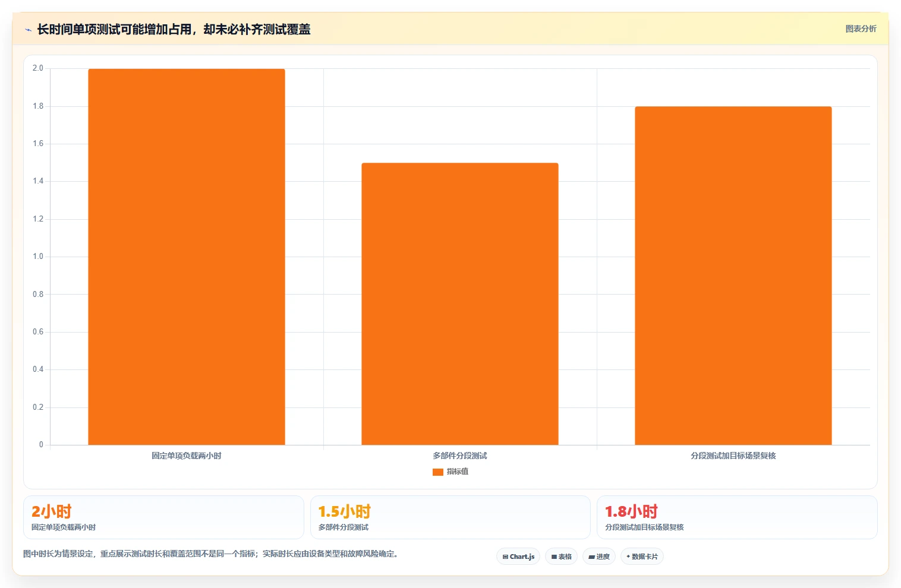Click the 多部件分段测试 axis label
The height and width of the screenshot is (588, 901).
(460, 456)
